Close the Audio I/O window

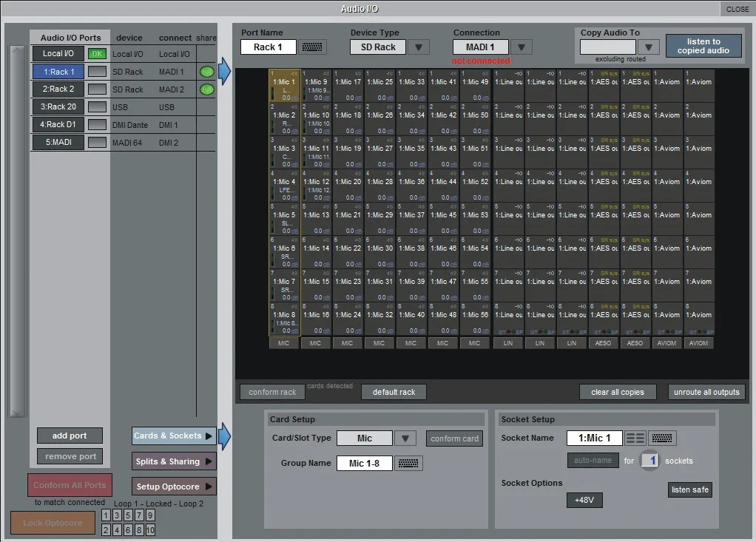coord(738,9)
